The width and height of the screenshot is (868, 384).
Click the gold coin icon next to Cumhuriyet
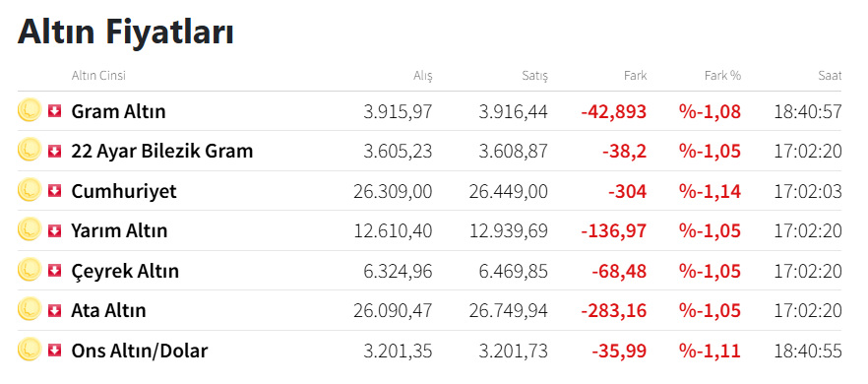(x=30, y=189)
